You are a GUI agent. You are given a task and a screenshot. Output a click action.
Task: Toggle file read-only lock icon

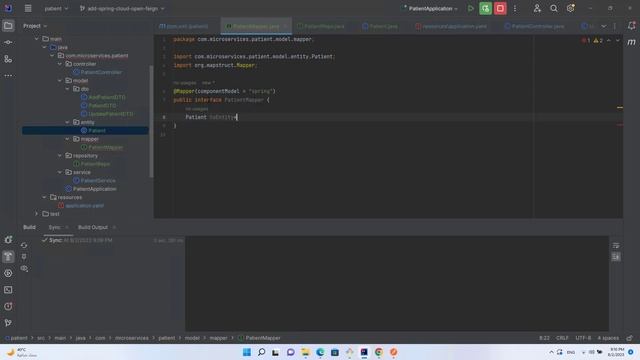pos(629,338)
